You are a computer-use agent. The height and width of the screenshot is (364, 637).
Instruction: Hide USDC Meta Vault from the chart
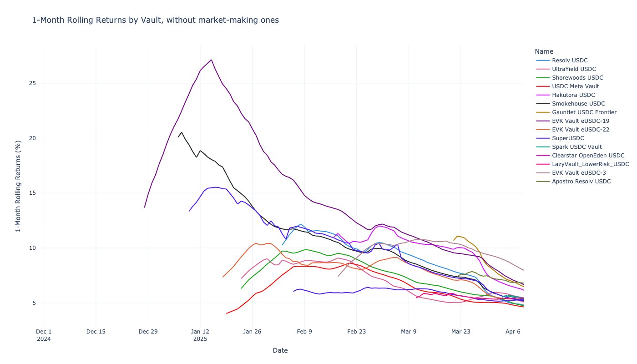tap(575, 86)
